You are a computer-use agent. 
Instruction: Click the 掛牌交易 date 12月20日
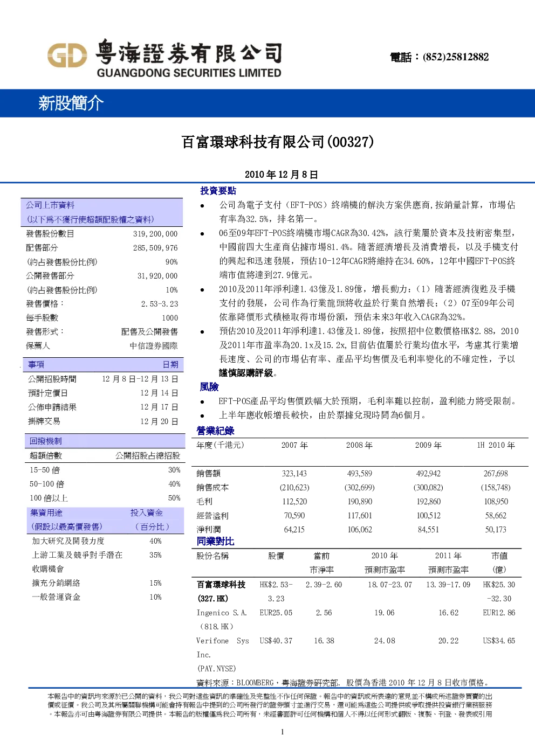[x=159, y=421]
